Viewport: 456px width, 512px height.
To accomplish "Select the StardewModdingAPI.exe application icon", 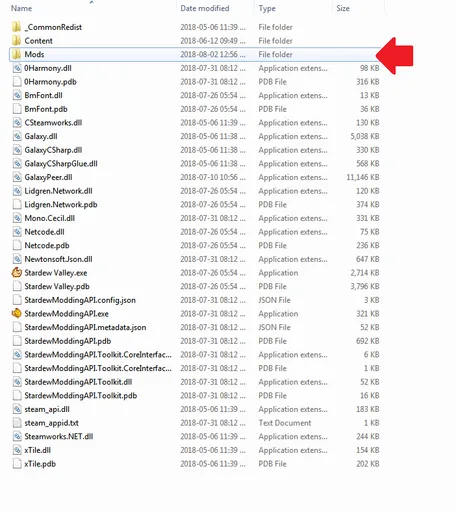I will tap(17, 314).
